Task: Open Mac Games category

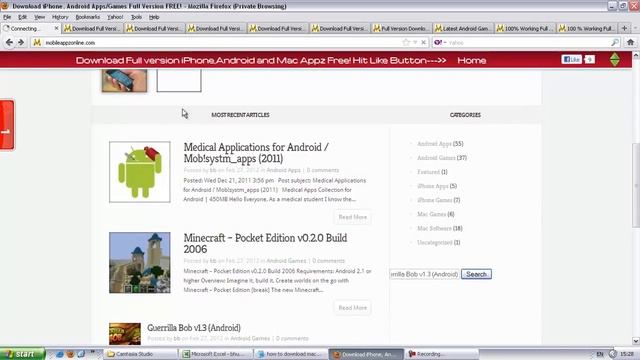Action: [x=431, y=214]
